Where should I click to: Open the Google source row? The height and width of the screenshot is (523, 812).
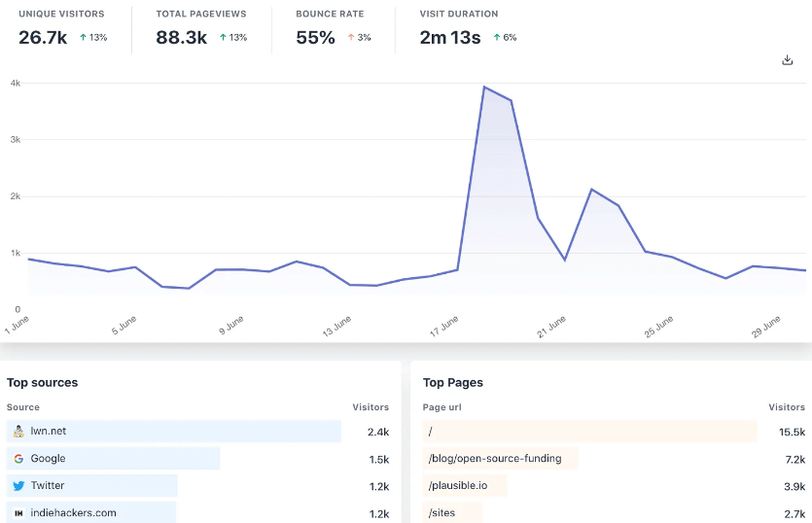tap(48, 458)
